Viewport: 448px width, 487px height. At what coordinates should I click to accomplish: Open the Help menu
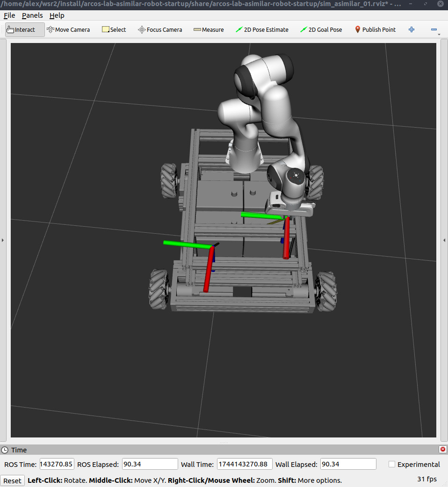[57, 15]
